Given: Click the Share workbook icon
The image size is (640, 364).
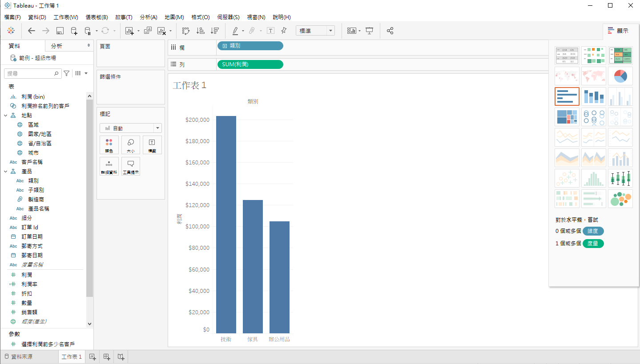Looking at the screenshot, I should click(x=390, y=31).
